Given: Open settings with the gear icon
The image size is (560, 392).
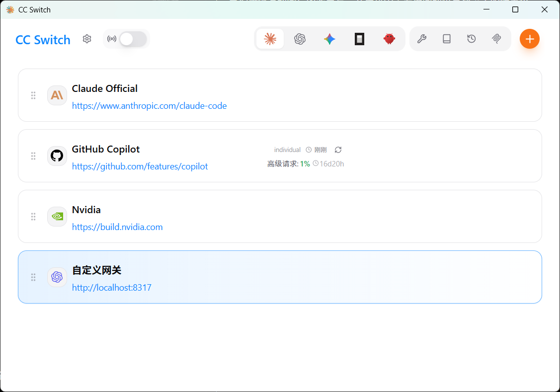Looking at the screenshot, I should (x=87, y=39).
